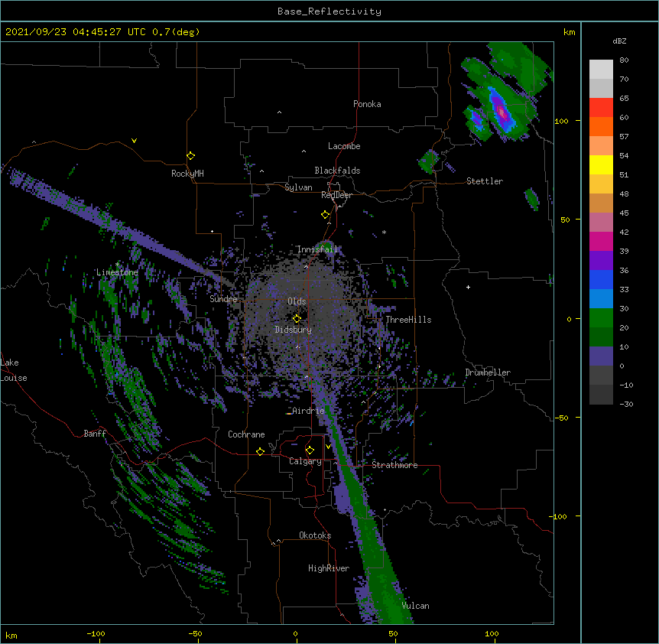
Task: Select the red 60-65 dBZ legend swatch
Action: click(601, 108)
